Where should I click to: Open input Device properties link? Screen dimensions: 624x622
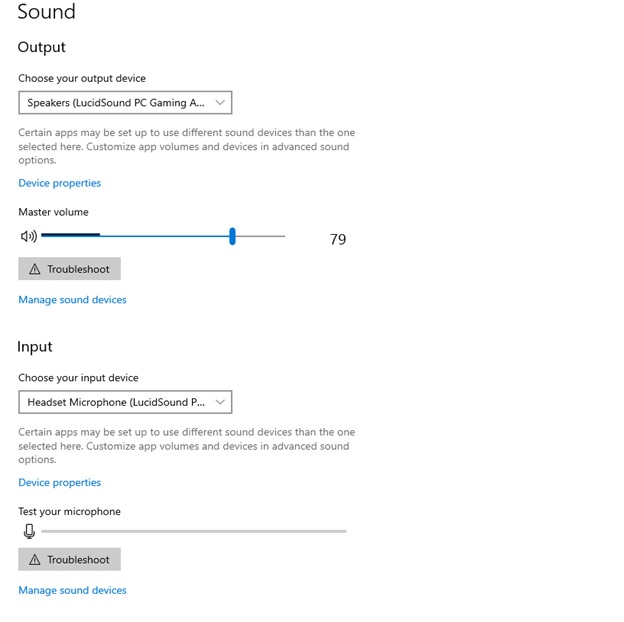[x=60, y=482]
